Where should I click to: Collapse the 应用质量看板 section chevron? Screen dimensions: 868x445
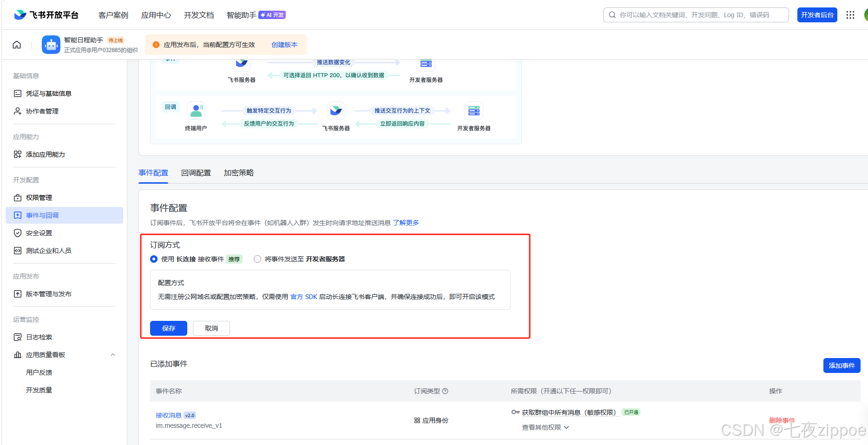(113, 355)
